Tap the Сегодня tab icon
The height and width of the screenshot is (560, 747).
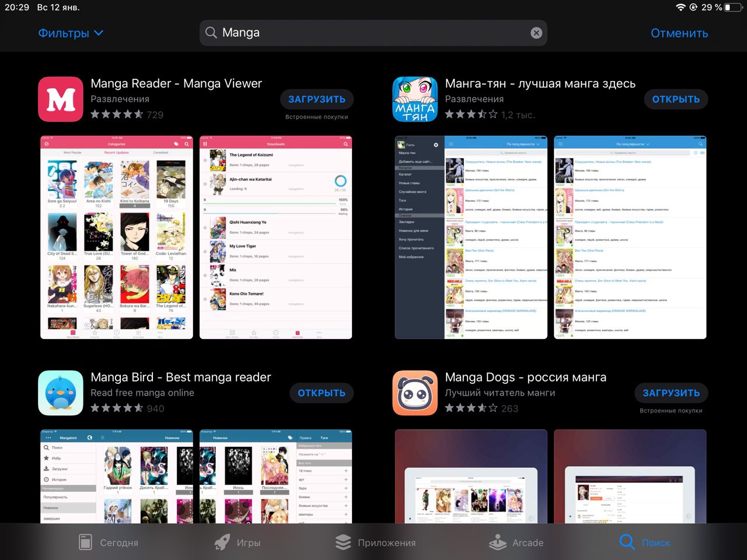point(85,542)
